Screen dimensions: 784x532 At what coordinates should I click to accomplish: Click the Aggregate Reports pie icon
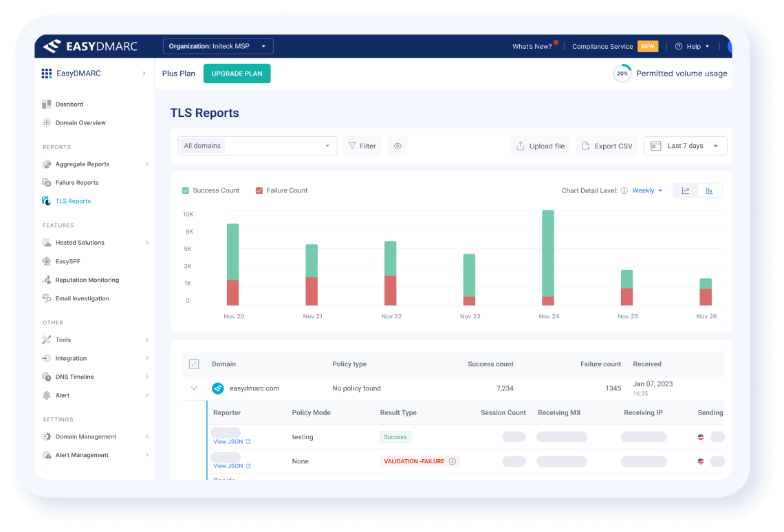point(47,164)
